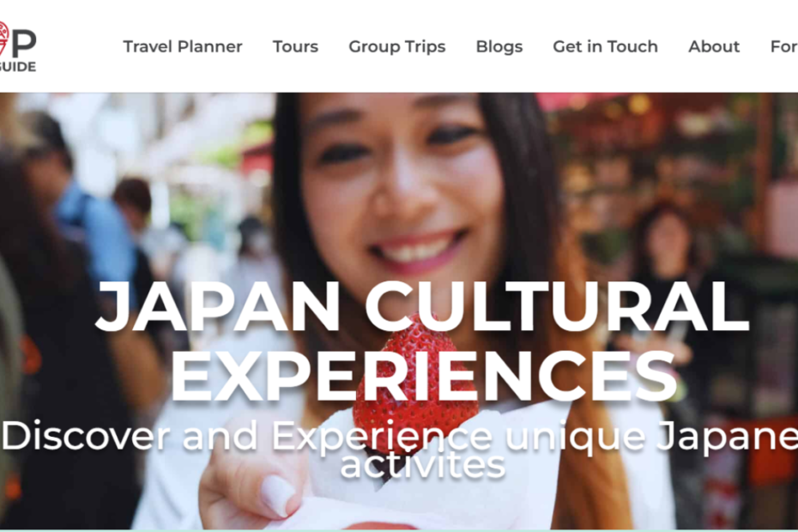The width and height of the screenshot is (798, 532).
Task: Visit the Blogs section
Action: click(499, 47)
